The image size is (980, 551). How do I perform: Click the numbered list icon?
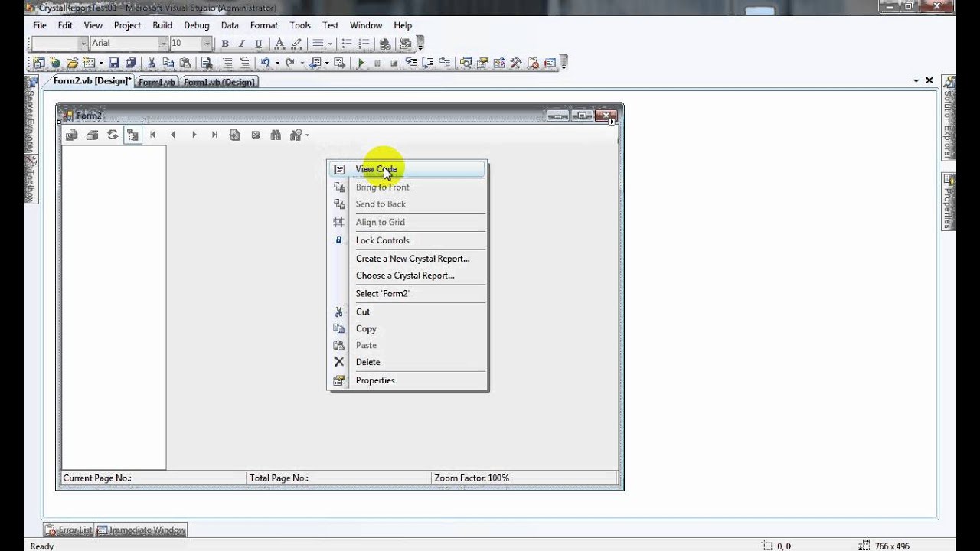tap(364, 44)
